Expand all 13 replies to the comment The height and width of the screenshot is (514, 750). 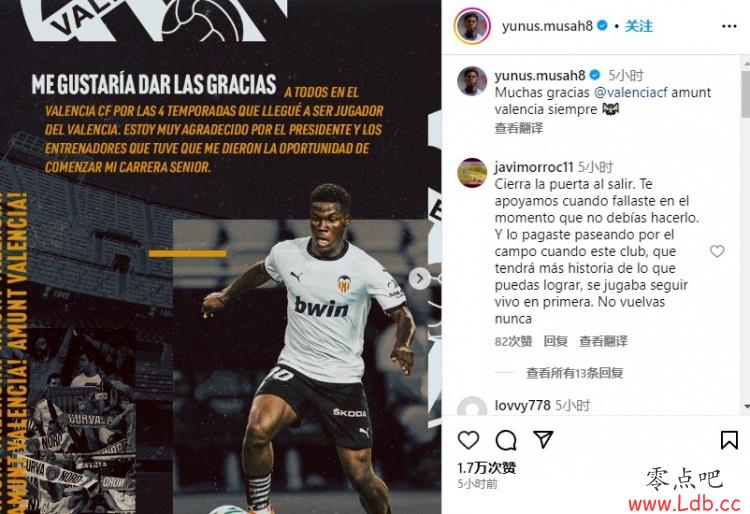click(x=574, y=372)
